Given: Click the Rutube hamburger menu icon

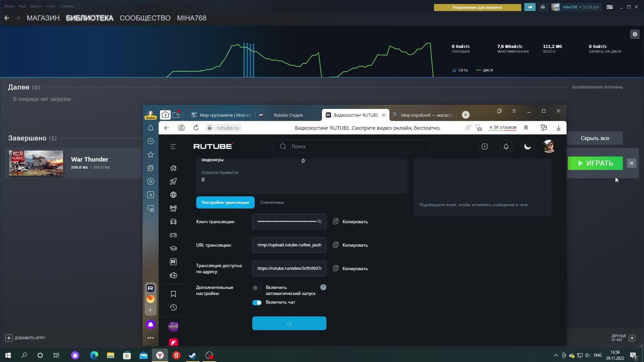Looking at the screenshot, I should [173, 146].
